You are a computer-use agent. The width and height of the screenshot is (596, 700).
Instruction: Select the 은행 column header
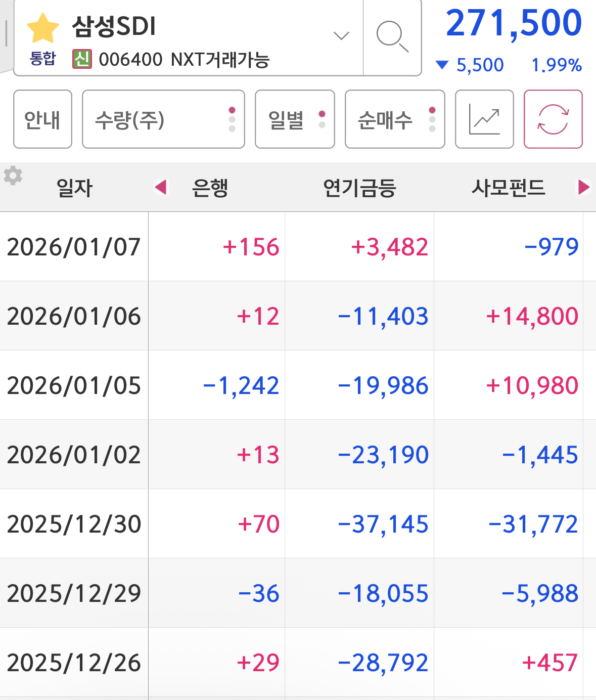tap(210, 188)
